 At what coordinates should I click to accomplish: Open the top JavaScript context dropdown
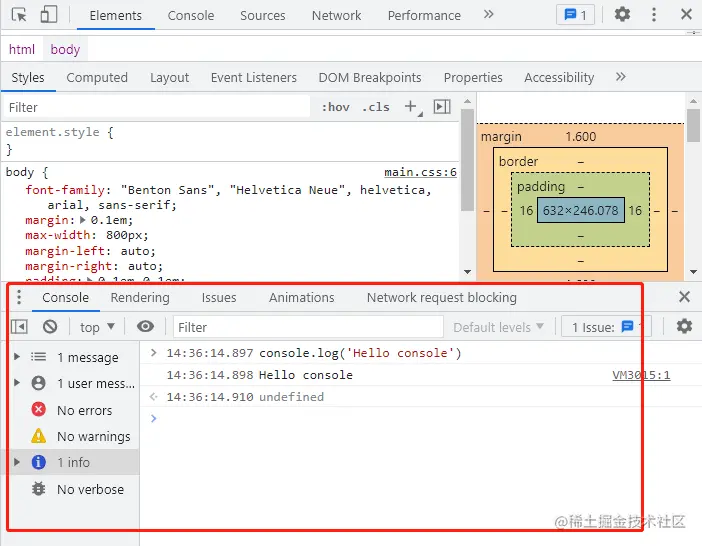coord(97,327)
